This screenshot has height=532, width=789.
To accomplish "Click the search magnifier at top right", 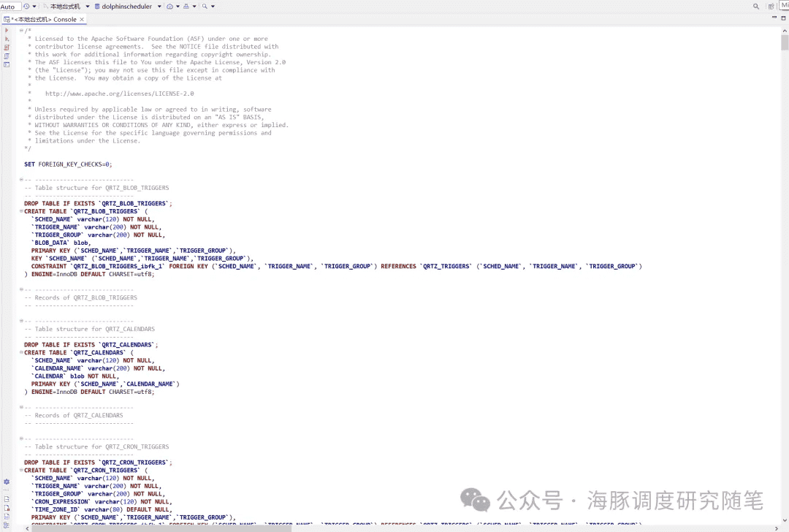I will click(x=756, y=6).
